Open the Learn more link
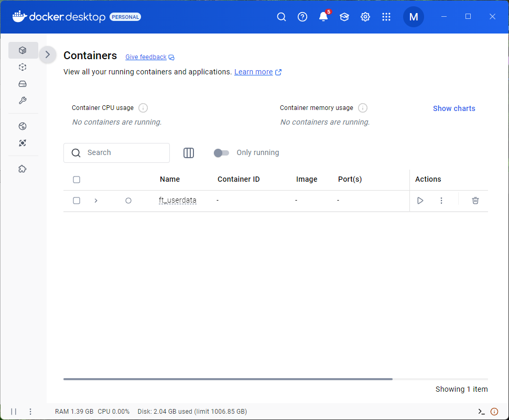The image size is (509, 420). click(x=254, y=72)
